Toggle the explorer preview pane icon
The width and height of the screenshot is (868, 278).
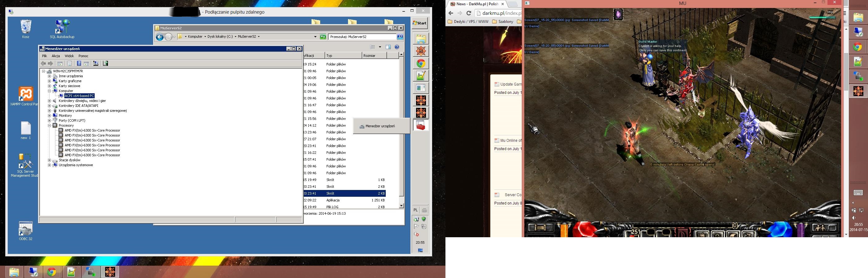point(388,47)
